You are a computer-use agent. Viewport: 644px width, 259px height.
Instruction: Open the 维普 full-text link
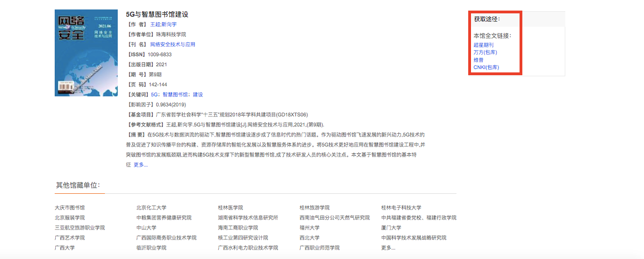tap(478, 60)
